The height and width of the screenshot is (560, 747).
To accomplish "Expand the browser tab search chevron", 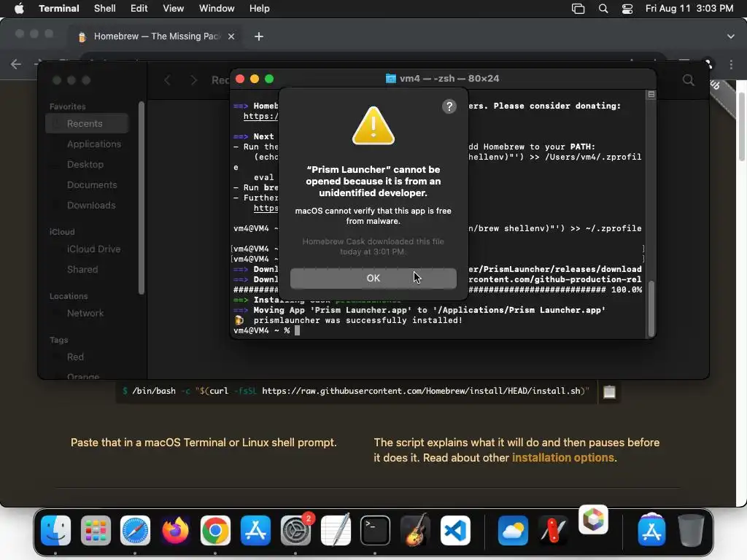I will [x=730, y=36].
